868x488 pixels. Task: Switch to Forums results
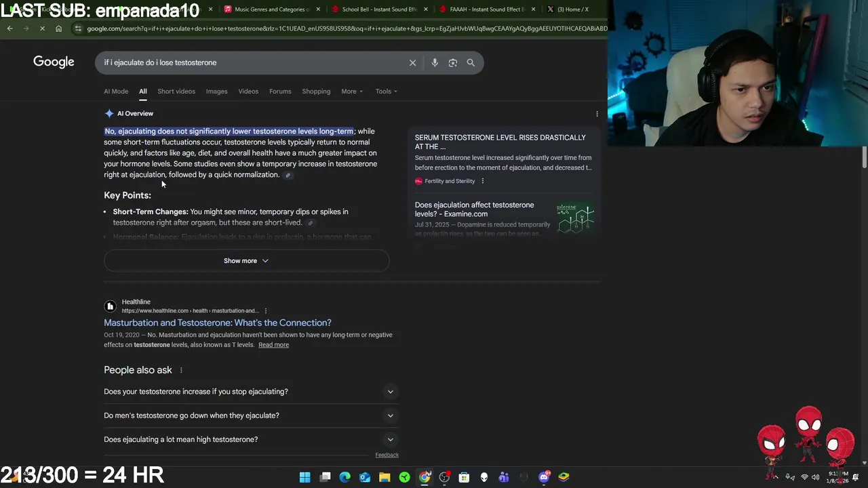pyautogui.click(x=280, y=91)
